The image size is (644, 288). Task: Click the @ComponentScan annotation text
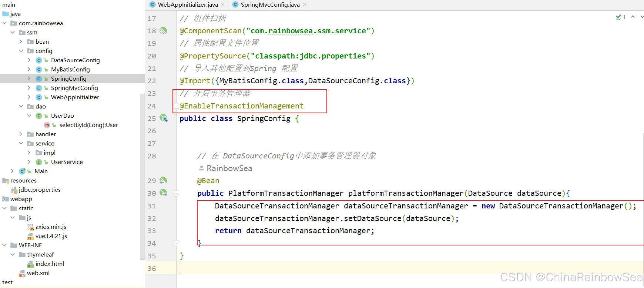tap(211, 31)
